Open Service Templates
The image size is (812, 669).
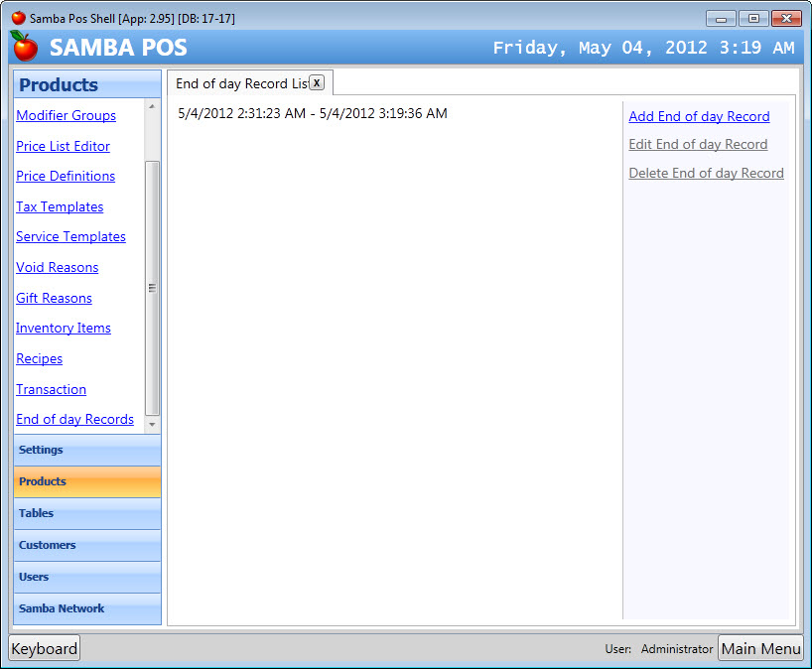click(x=70, y=236)
